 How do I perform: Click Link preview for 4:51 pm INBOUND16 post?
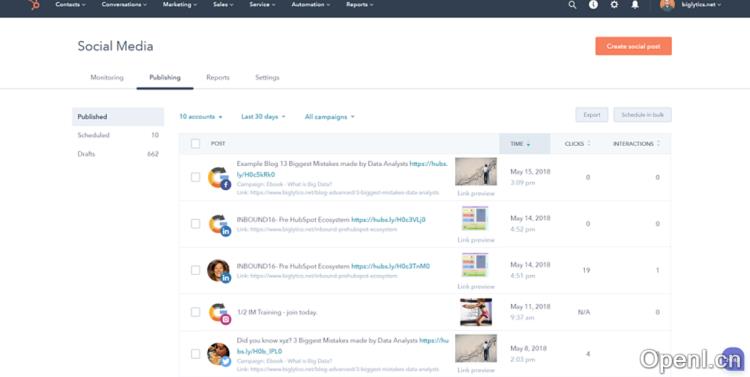[476, 287]
